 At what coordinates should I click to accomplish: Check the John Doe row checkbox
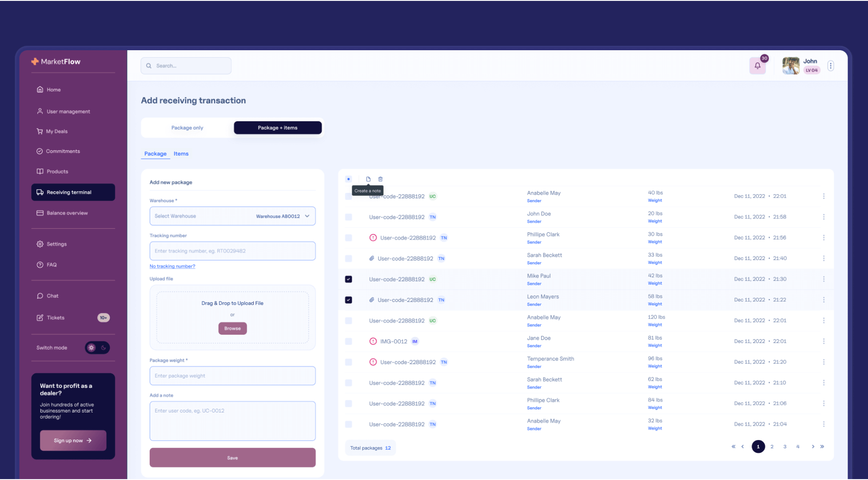348,217
